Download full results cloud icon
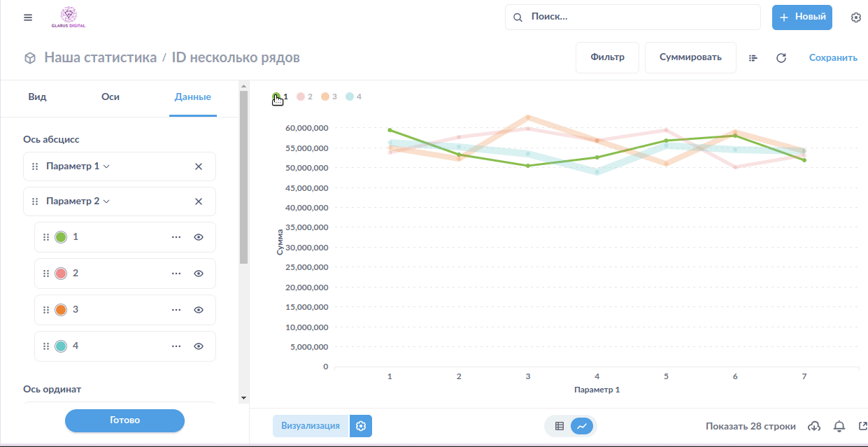The height and width of the screenshot is (447, 868). coord(814,426)
